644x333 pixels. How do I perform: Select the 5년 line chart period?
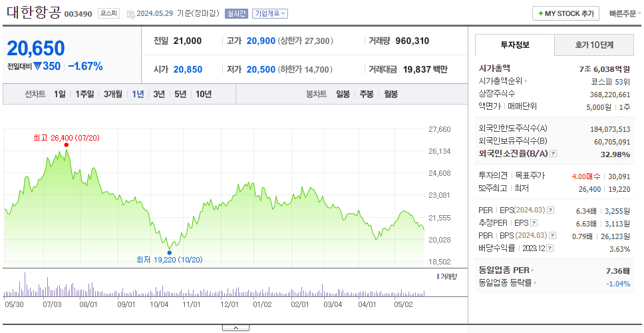click(180, 94)
